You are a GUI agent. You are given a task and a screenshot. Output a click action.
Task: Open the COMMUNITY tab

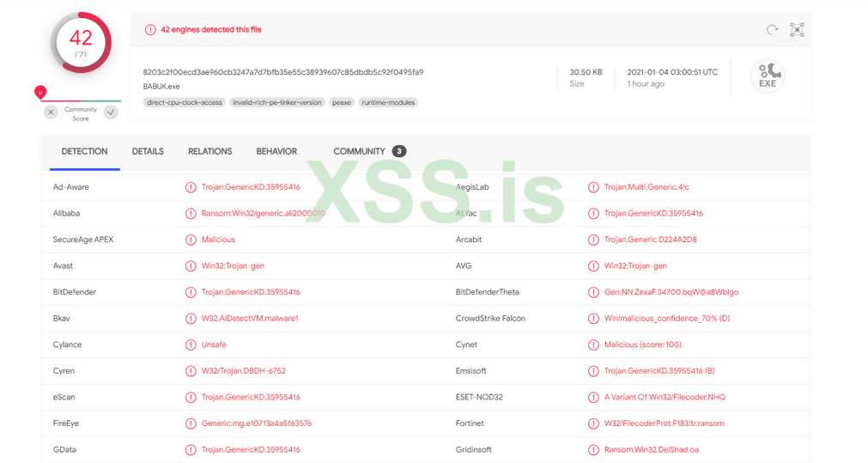coord(359,151)
